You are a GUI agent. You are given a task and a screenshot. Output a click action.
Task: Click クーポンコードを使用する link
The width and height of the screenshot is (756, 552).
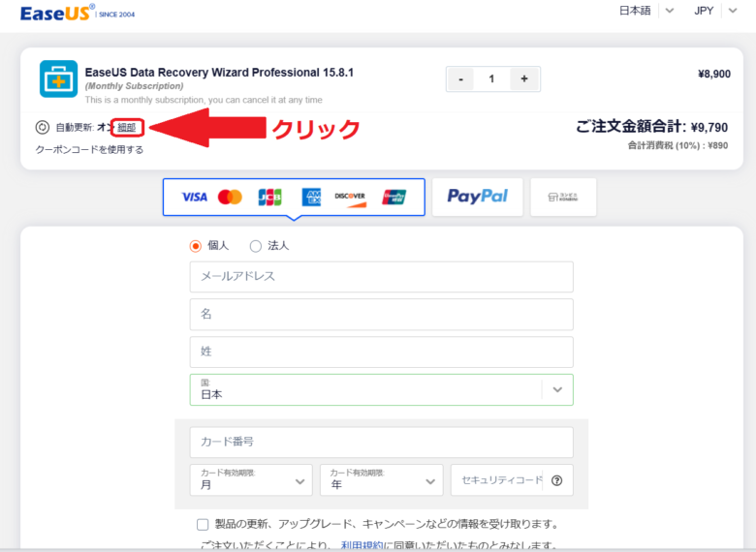click(x=89, y=150)
